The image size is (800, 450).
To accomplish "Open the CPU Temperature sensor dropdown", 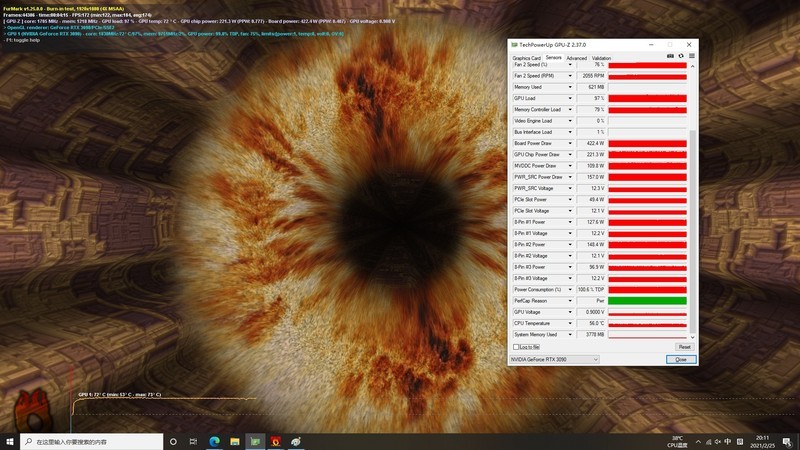I will point(570,323).
